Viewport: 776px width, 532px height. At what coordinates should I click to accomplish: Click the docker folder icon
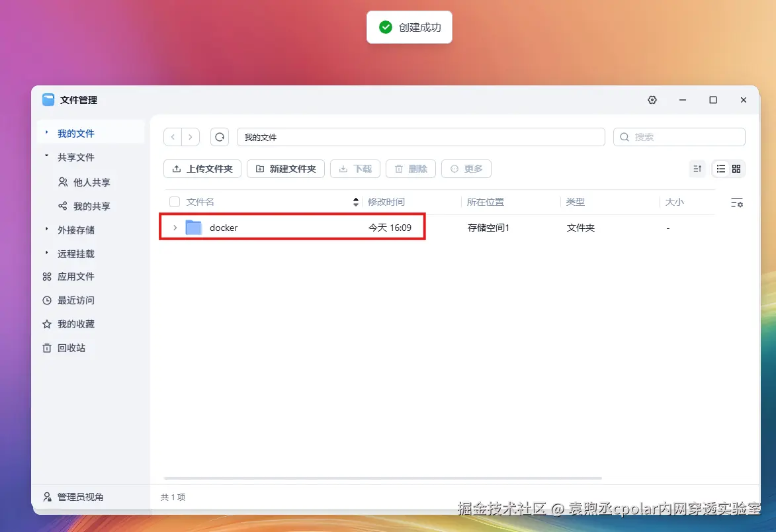click(194, 228)
